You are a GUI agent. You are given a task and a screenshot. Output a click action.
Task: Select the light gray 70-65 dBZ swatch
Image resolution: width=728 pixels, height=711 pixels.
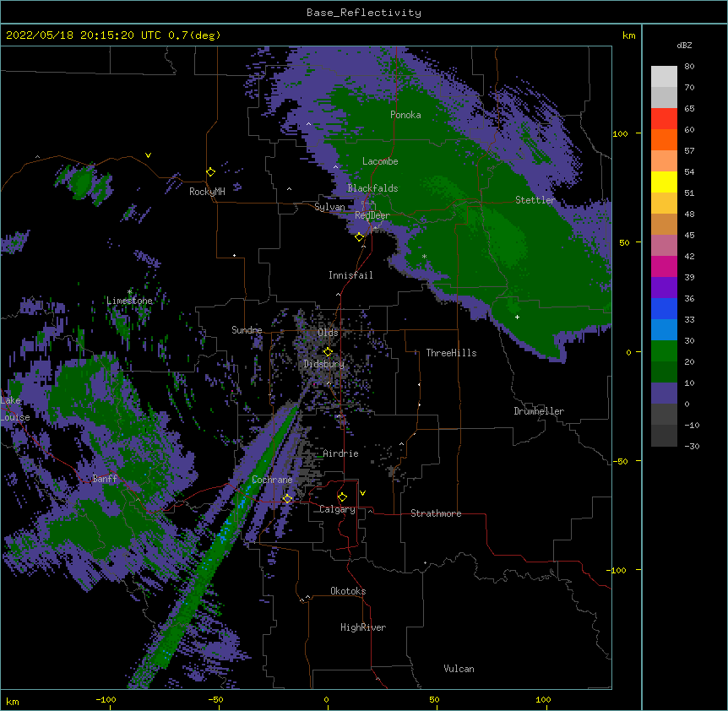pos(664,97)
